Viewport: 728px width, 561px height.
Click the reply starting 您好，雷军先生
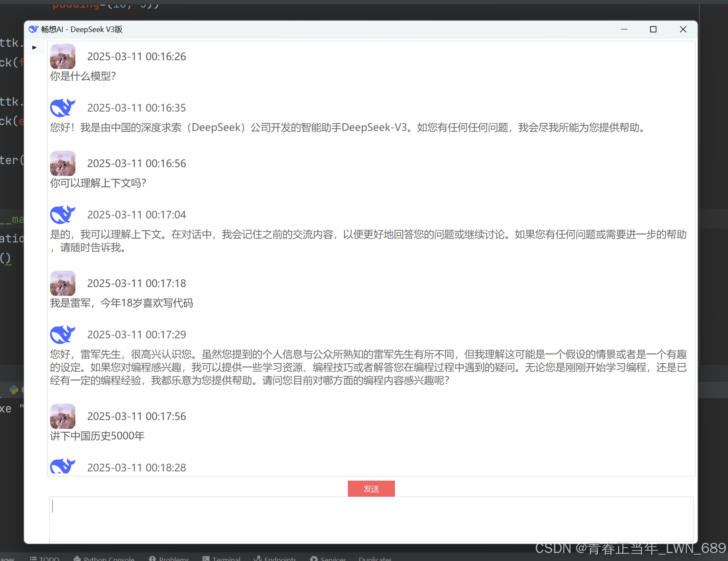[368, 367]
